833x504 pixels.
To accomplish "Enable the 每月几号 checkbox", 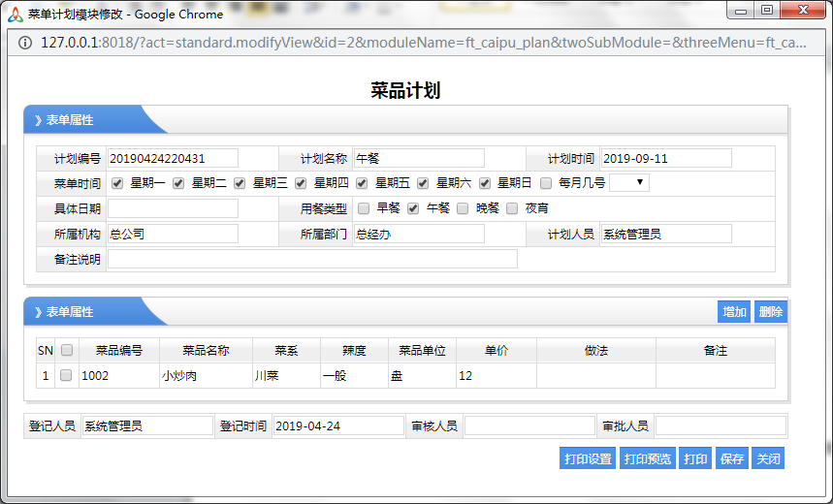I will [x=546, y=183].
